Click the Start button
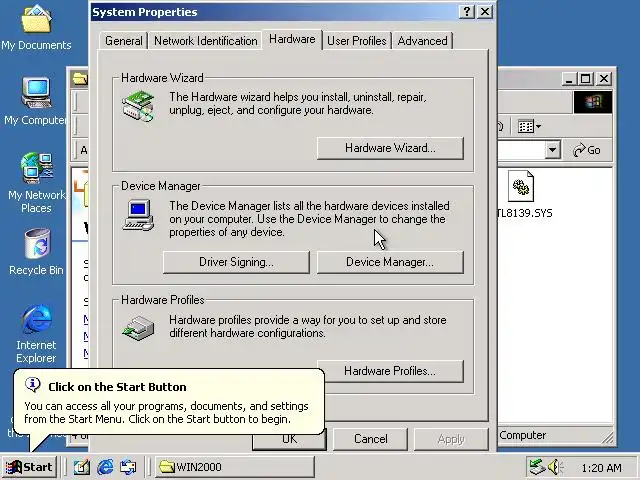 [30, 467]
